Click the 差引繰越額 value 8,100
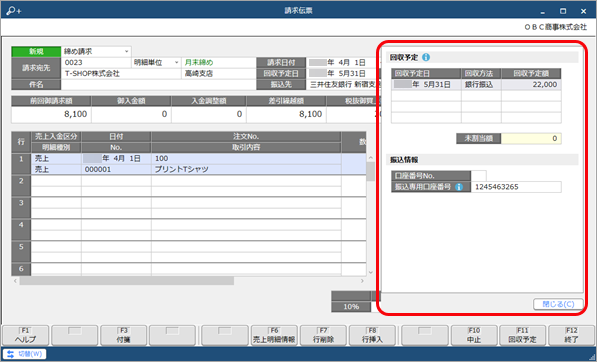Viewport: 597px width, 362px height. [286, 114]
